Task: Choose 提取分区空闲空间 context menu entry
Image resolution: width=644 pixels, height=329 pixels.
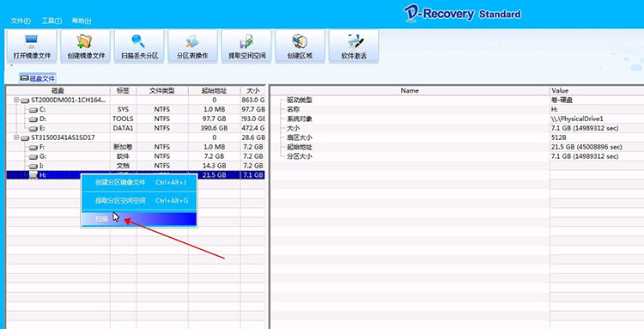Action: click(139, 200)
